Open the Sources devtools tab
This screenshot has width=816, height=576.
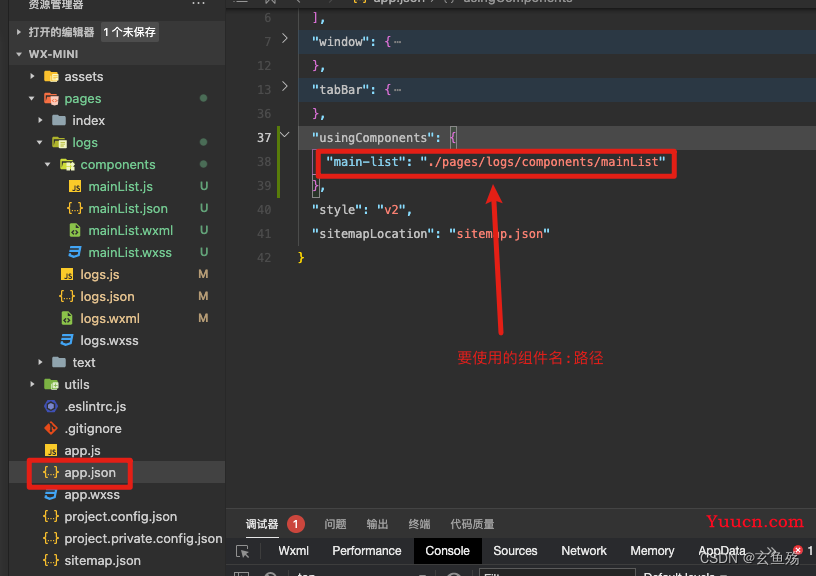[515, 551]
